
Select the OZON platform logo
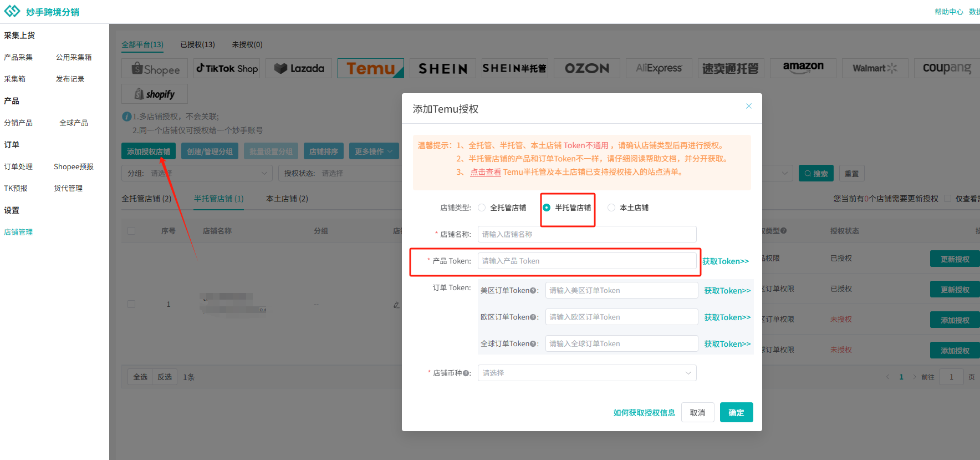[x=587, y=69]
